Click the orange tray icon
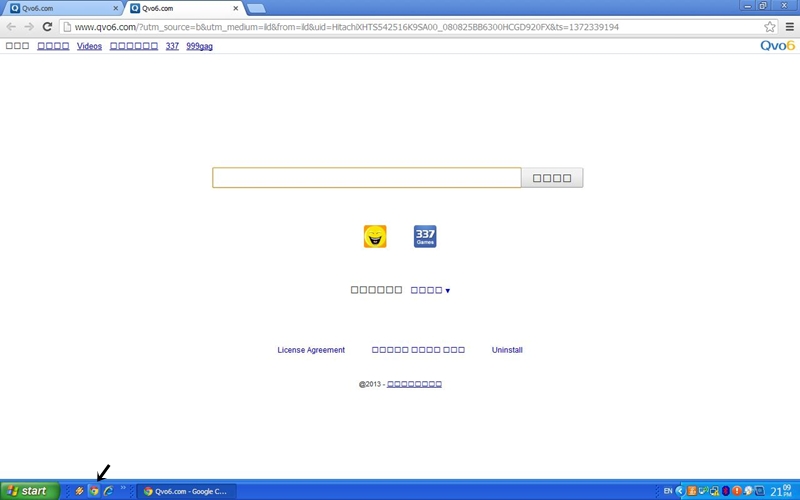This screenshot has height=500, width=800. pos(692,491)
